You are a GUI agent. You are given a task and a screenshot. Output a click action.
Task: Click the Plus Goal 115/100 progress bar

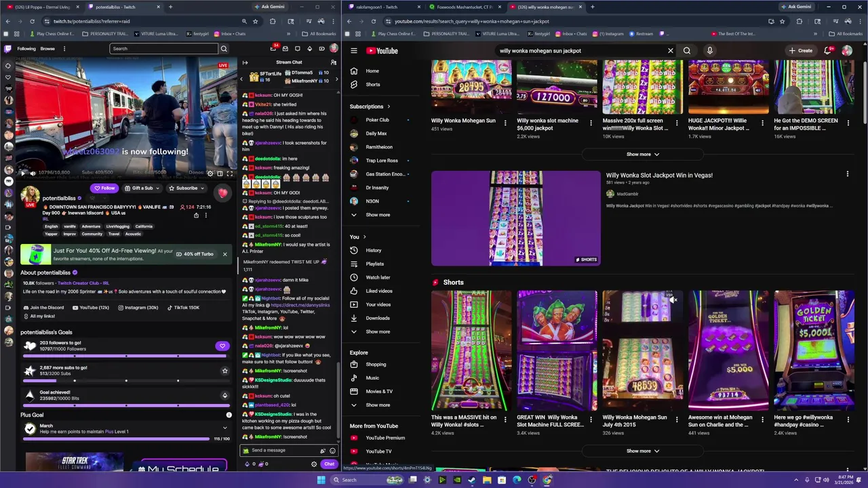tap(117, 439)
